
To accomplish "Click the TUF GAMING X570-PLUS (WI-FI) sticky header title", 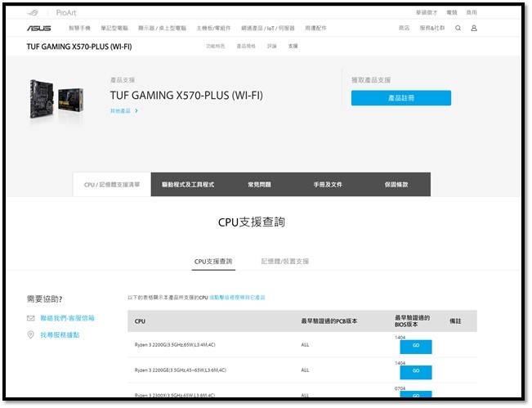I will click(x=79, y=47).
